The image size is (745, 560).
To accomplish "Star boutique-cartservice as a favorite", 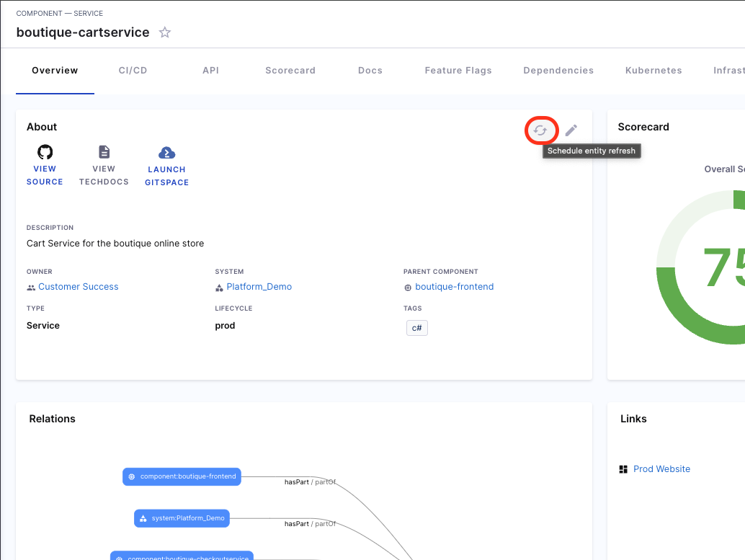I will 165,32.
